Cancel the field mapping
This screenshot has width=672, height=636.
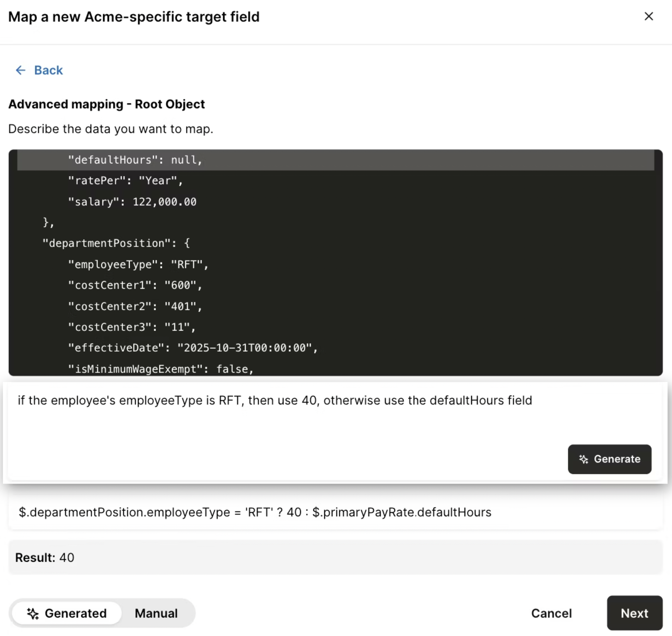click(551, 613)
